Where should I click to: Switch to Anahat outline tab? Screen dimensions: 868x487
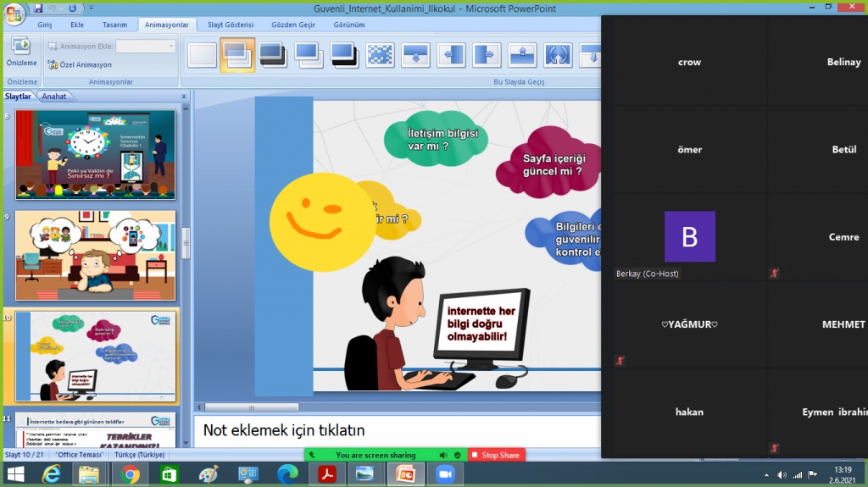(54, 97)
